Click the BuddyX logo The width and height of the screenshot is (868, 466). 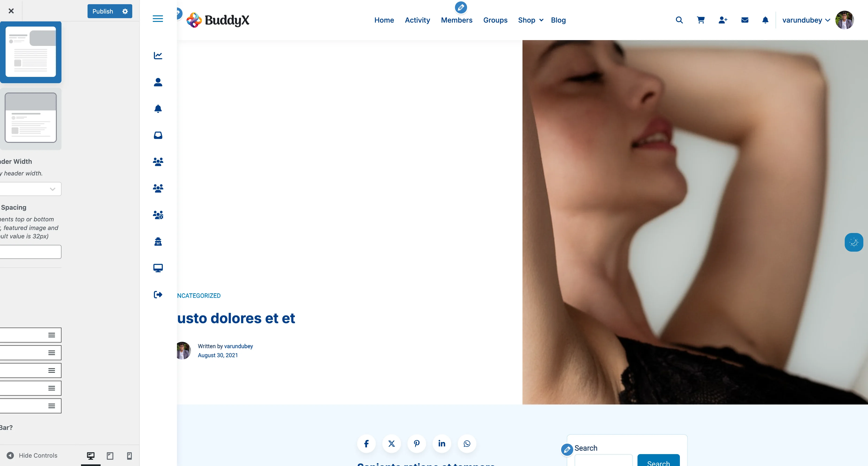tap(218, 20)
